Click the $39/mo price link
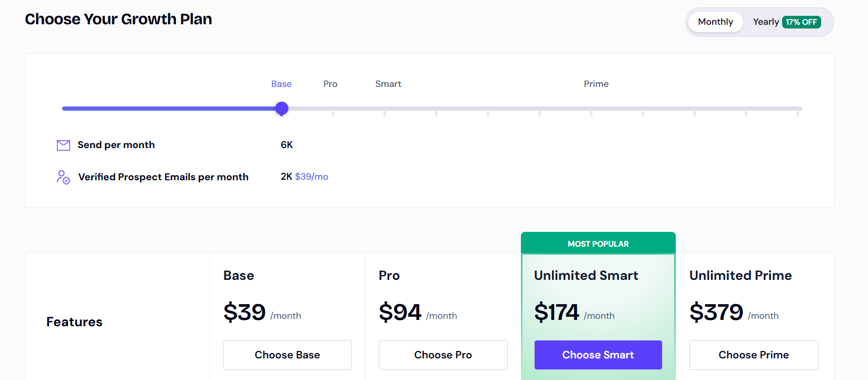Screen dimensions: 868x380 point(311,177)
